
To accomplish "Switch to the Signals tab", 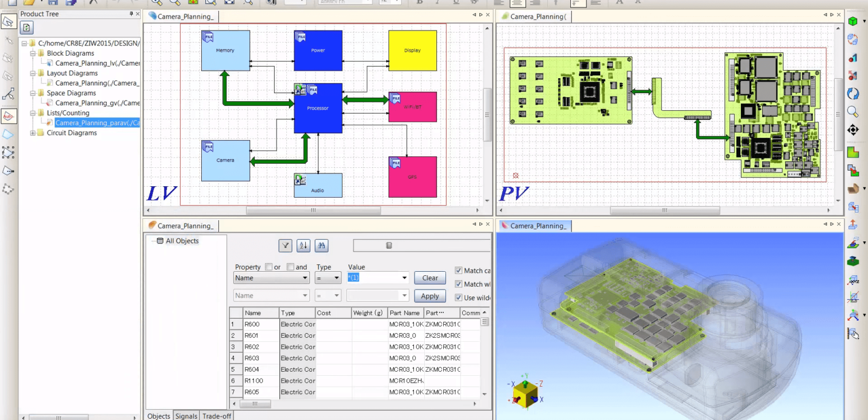I will click(x=186, y=416).
